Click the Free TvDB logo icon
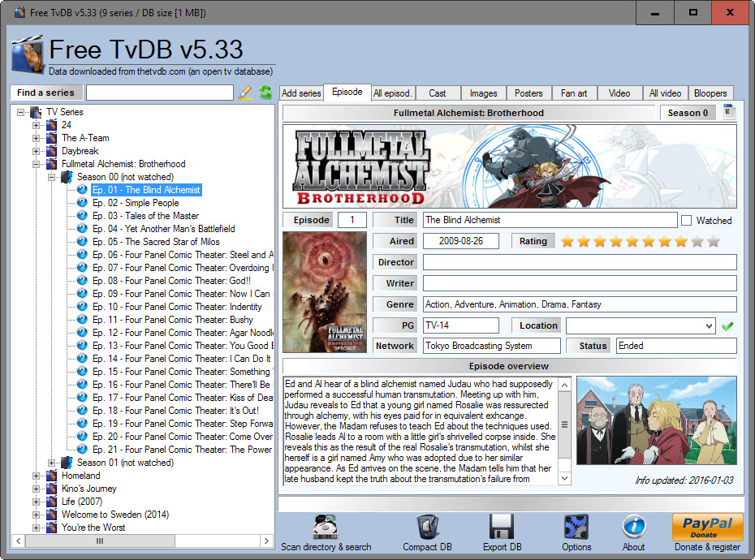Screen dimensions: 755x560 pos(28,54)
